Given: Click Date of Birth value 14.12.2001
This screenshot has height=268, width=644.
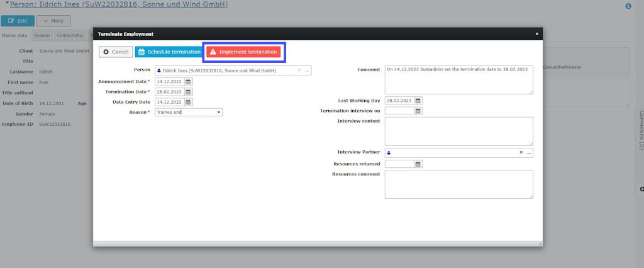Looking at the screenshot, I should pos(50,104).
